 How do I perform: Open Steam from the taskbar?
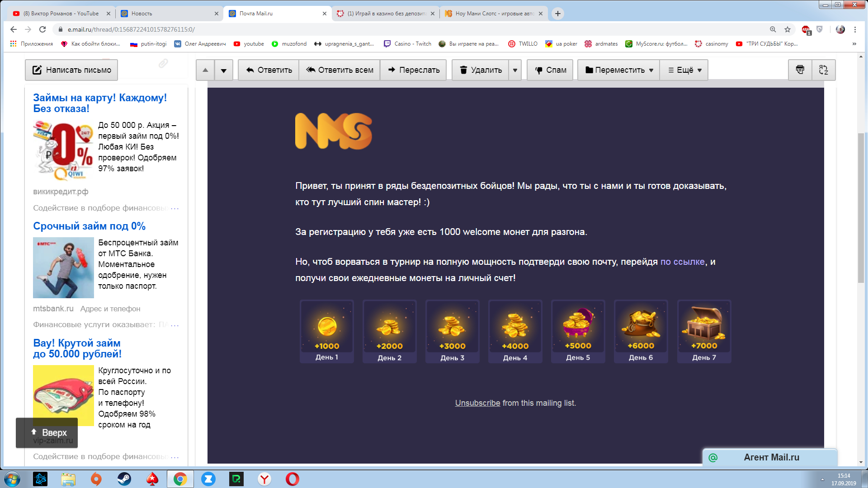click(124, 479)
